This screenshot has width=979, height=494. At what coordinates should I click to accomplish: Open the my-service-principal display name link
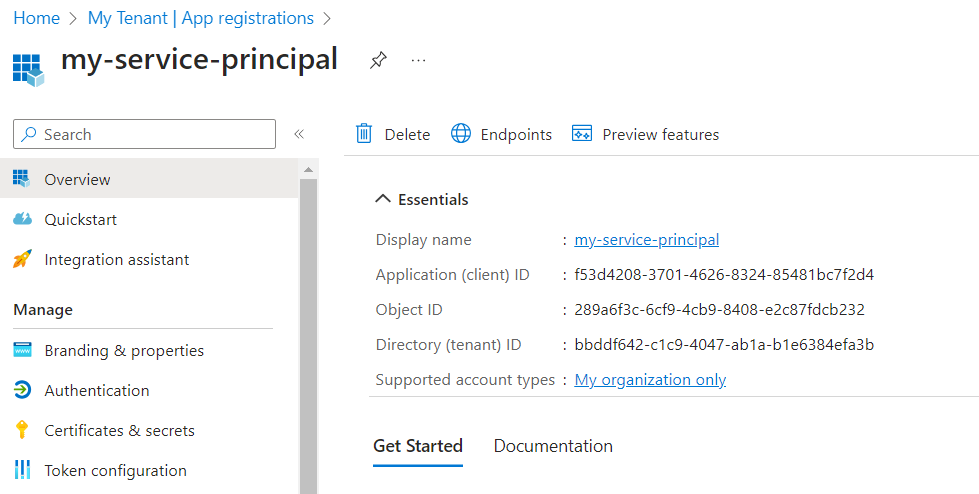647,240
